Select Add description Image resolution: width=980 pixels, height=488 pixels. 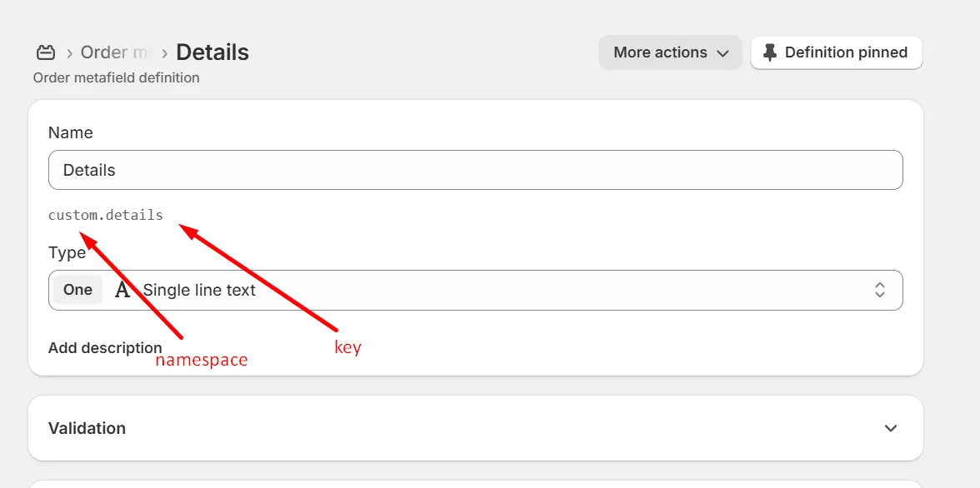pyautogui.click(x=105, y=347)
